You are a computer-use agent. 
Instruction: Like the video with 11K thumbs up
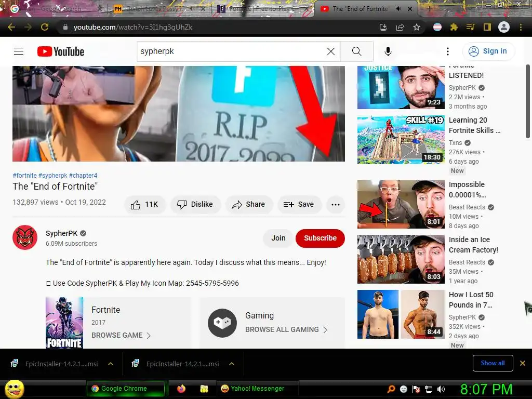tap(145, 204)
